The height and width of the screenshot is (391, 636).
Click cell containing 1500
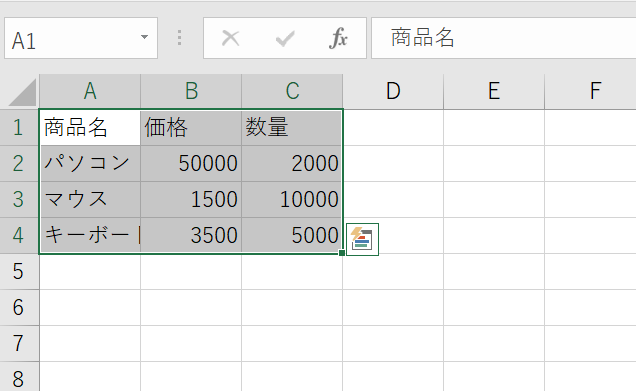click(191, 200)
